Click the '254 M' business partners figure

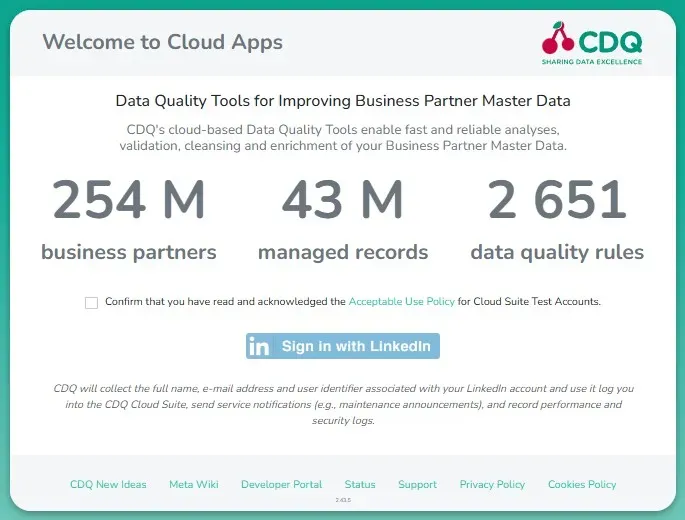click(129, 199)
